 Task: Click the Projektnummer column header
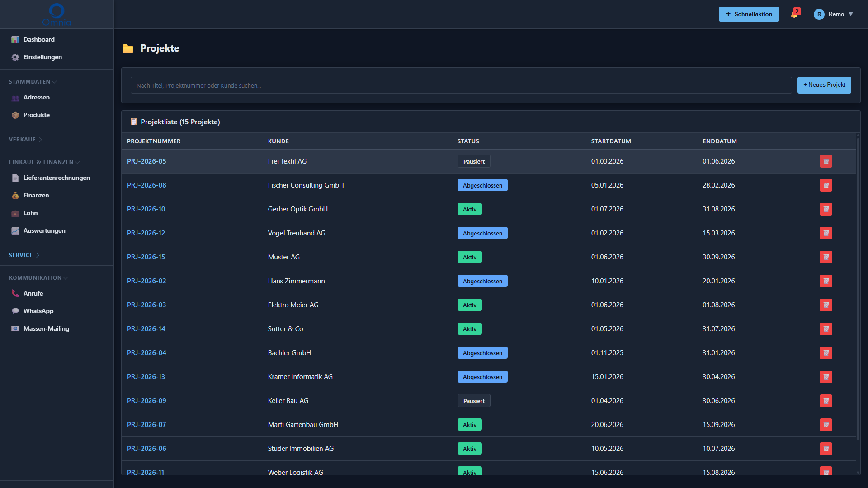point(154,141)
